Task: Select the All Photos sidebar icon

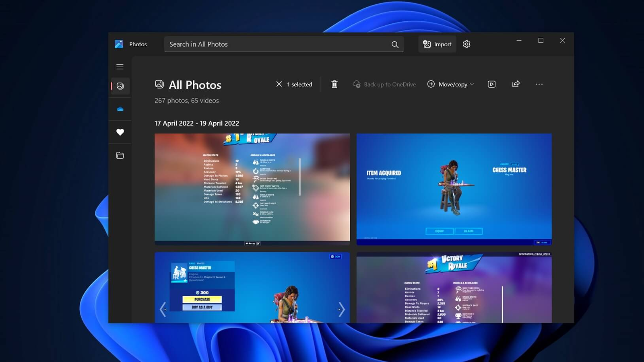Action: (120, 86)
